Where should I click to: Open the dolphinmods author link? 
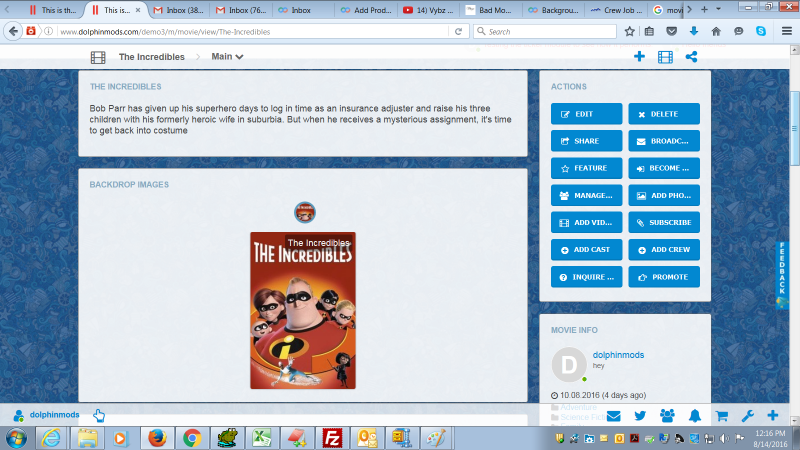point(618,355)
